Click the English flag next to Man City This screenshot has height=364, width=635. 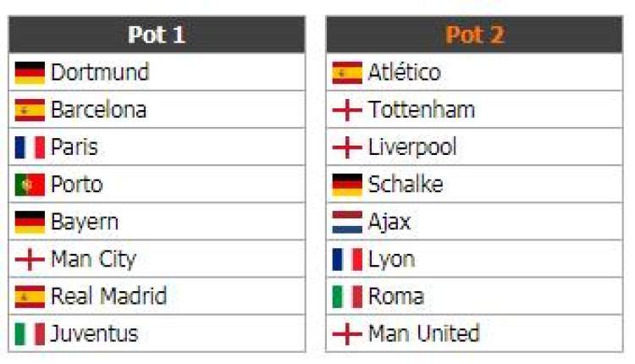click(x=30, y=259)
